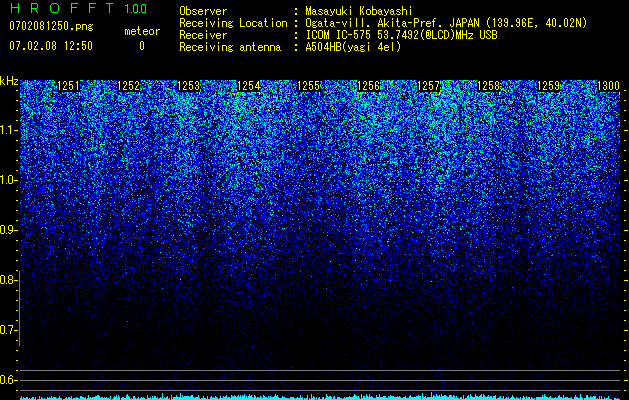Viewport: 629px width, 400px height.
Task: Click the date stamp 07.02.08 12:50
Action: pos(51,46)
